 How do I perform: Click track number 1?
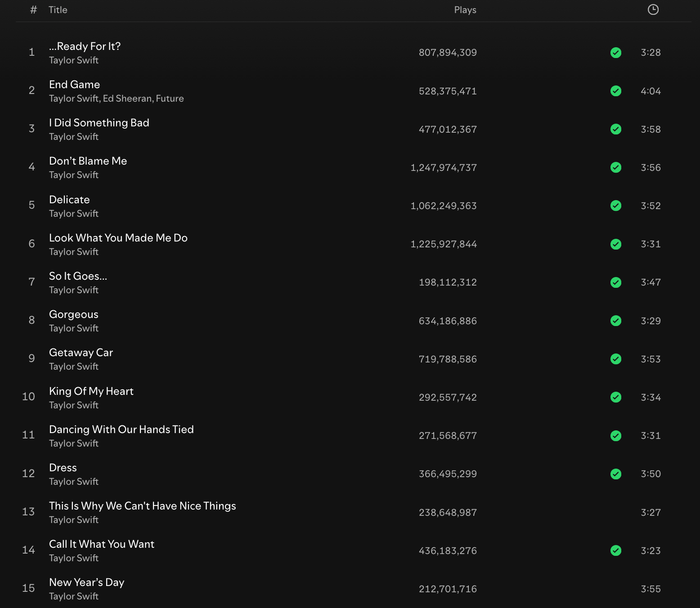pos(31,52)
